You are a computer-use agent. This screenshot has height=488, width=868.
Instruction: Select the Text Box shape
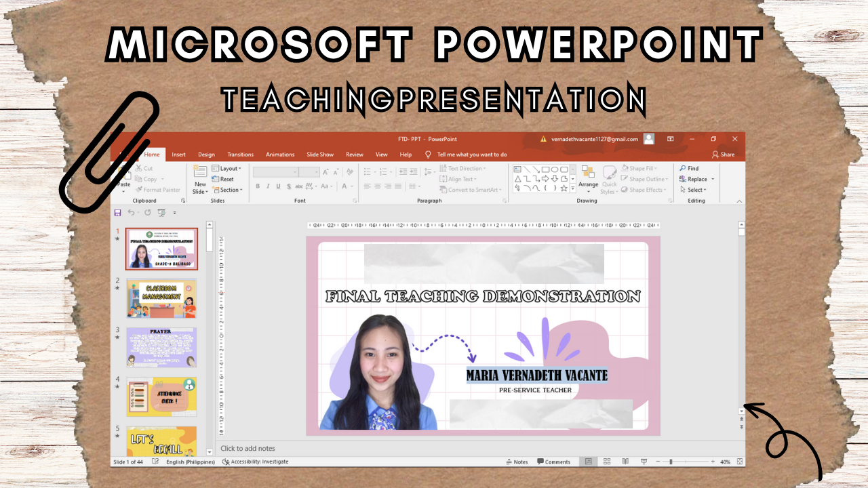click(517, 169)
